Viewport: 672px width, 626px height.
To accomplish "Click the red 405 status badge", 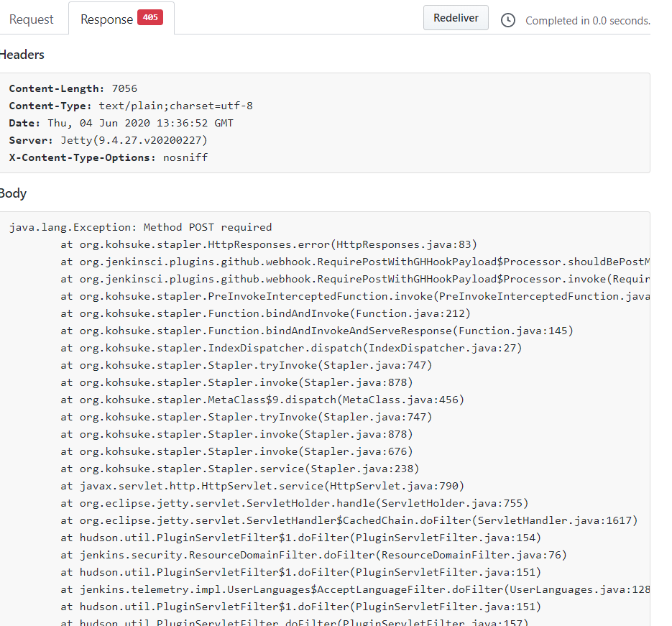I will (x=150, y=18).
